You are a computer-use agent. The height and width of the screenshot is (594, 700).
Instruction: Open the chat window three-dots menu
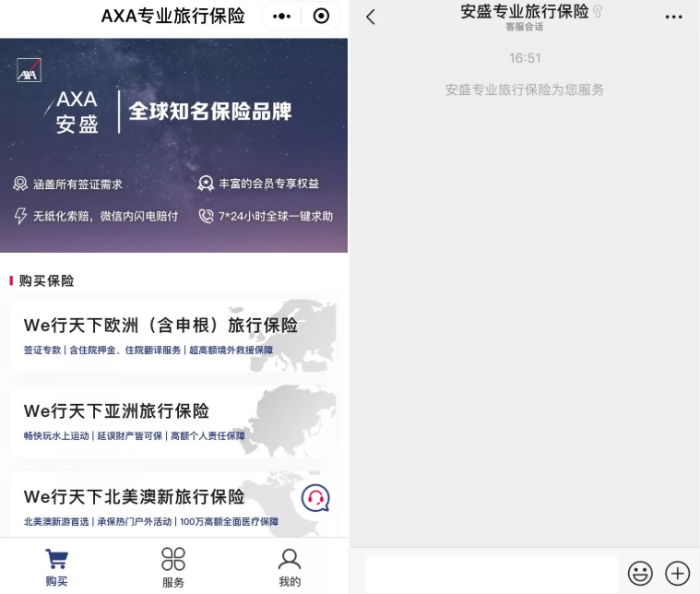tap(673, 17)
